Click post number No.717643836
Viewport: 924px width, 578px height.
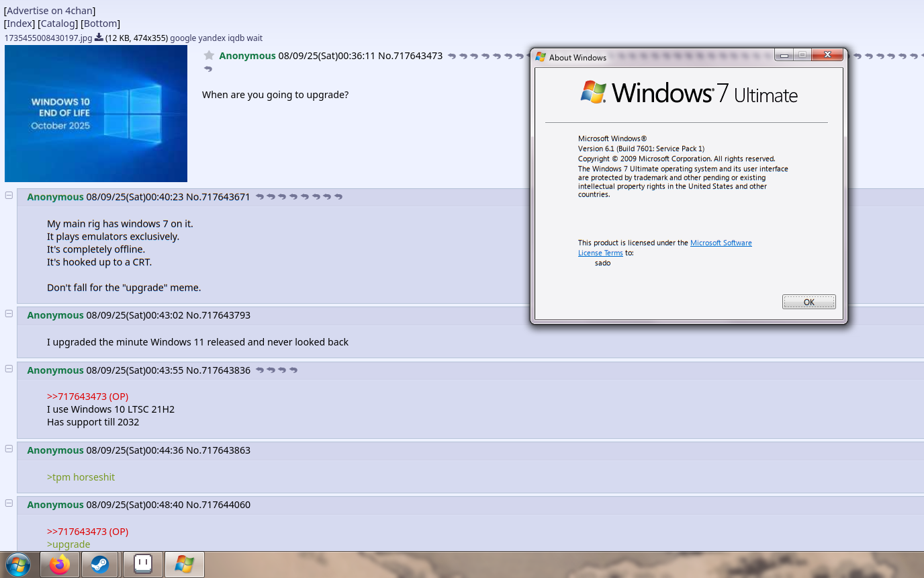[x=218, y=370]
